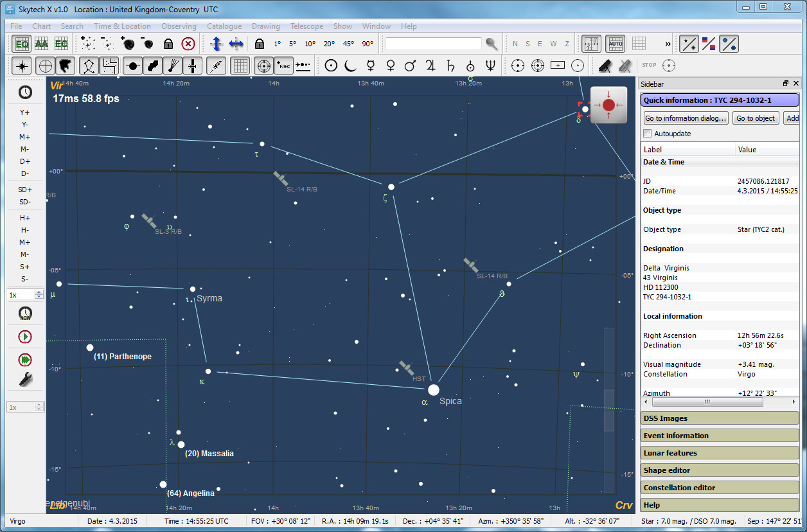Screen dimensions: 807x532
Task: Toggle Milky Way display icon
Action: coord(217,66)
